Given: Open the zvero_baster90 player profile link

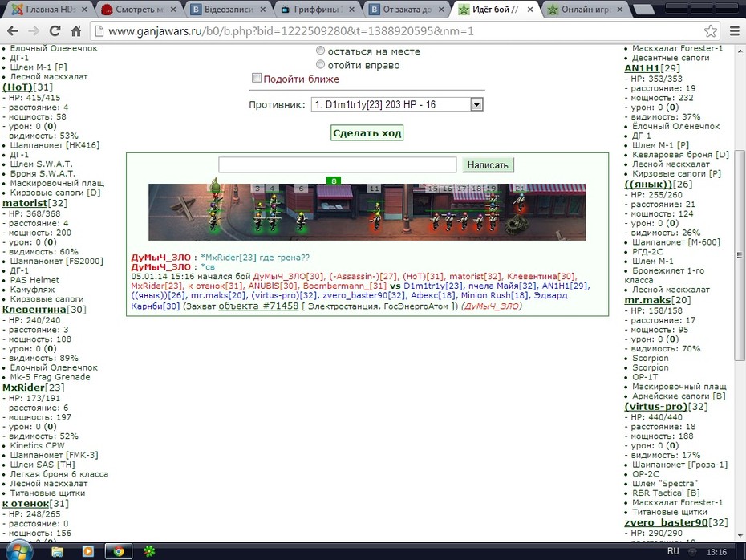Looking at the screenshot, I should pos(666,522).
